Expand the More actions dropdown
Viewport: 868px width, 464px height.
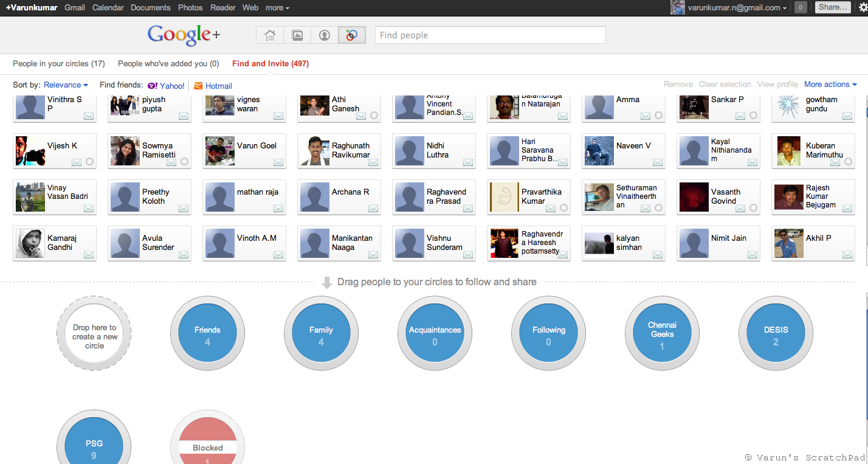click(830, 85)
